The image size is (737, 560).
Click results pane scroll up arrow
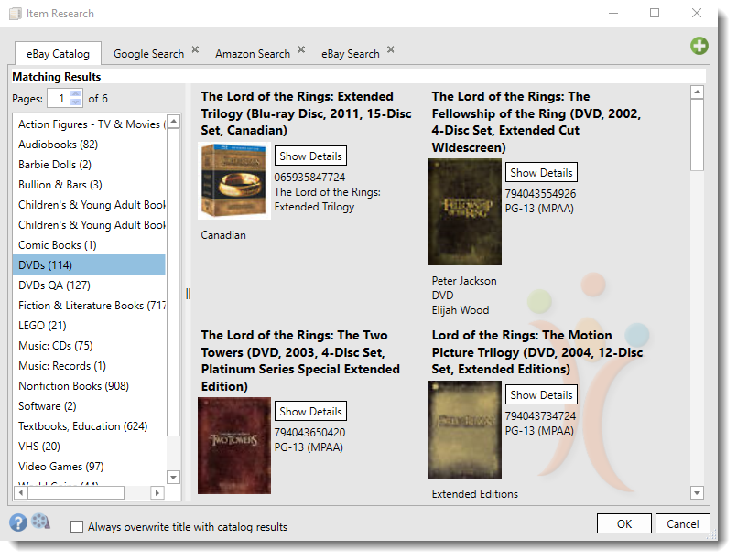(697, 92)
